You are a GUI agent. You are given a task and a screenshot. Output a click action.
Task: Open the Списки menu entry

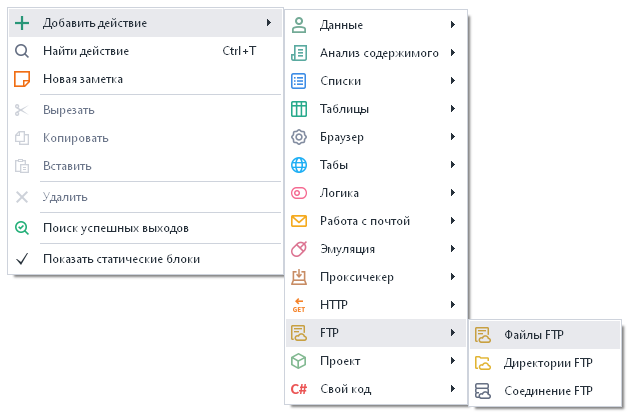click(x=340, y=81)
